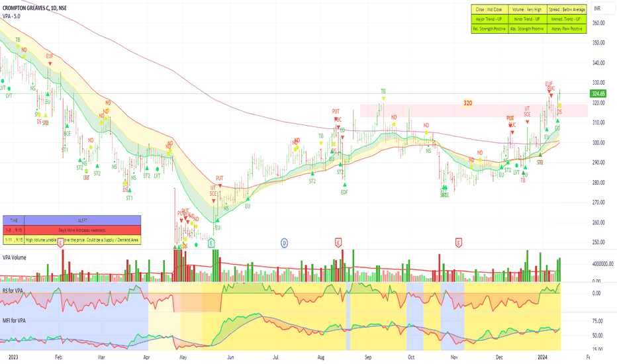Click the 'Close : Mid Close' status cell
Viewport: 617px width, 364px height.
(489, 9)
